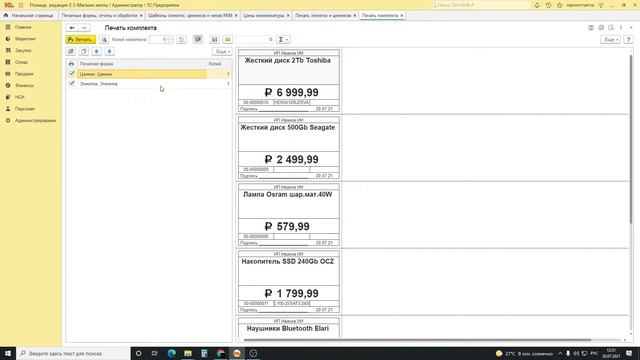Open the Ещё dropdown at top right
The image size is (640, 360).
pos(611,40)
